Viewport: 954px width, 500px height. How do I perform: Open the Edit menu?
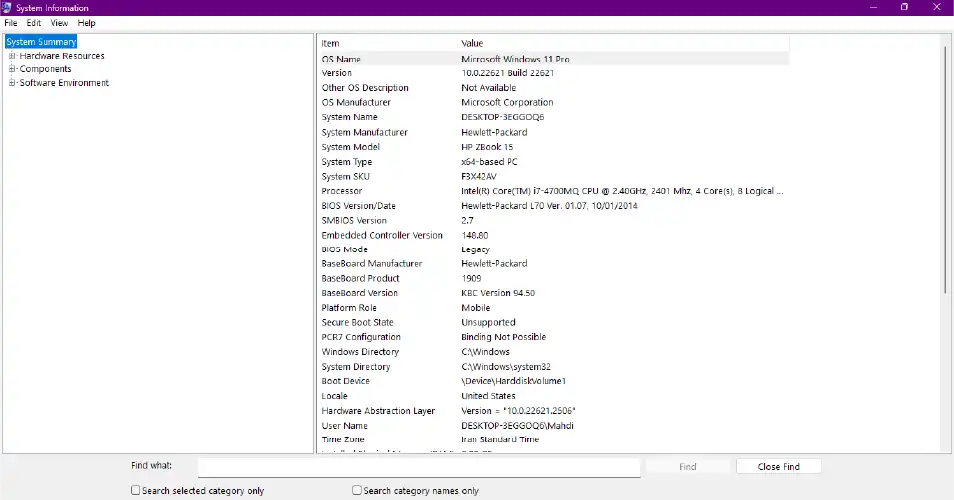click(x=34, y=23)
